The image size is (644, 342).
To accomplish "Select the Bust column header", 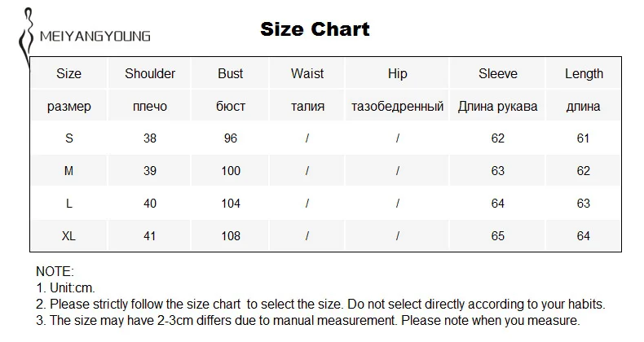I will click(231, 73).
